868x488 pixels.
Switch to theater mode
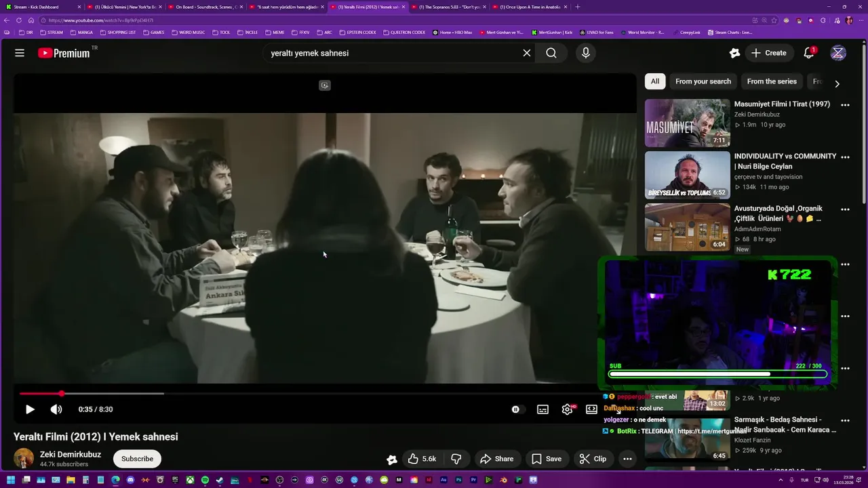coord(591,409)
